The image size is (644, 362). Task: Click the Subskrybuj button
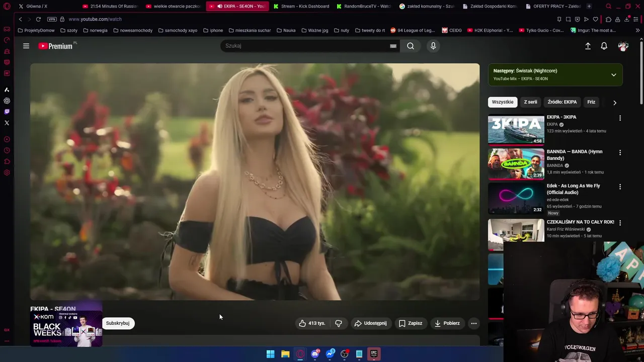point(118,323)
